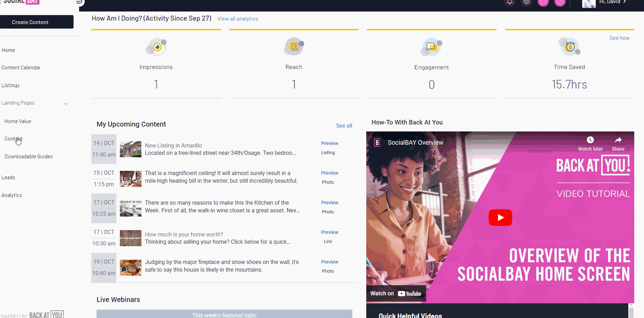Screen dimensions: 644x318
Task: Preview the Kitchen of the Week post
Action: pos(330,203)
